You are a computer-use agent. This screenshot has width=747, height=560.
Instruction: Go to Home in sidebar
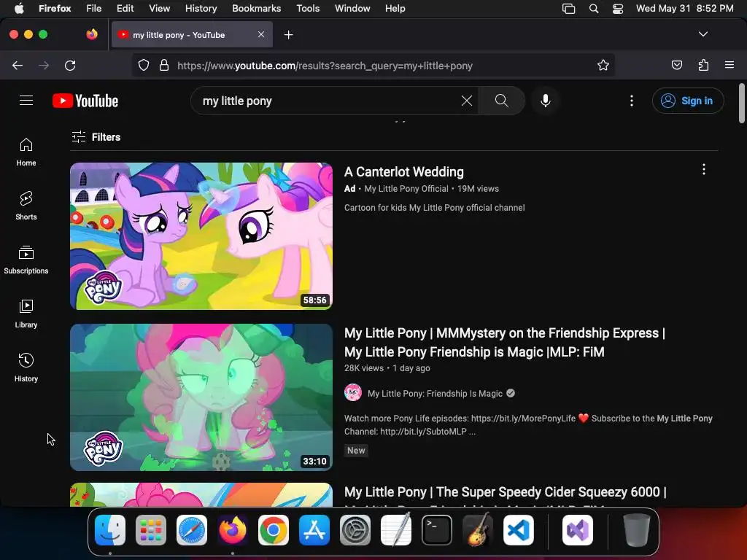coord(26,152)
